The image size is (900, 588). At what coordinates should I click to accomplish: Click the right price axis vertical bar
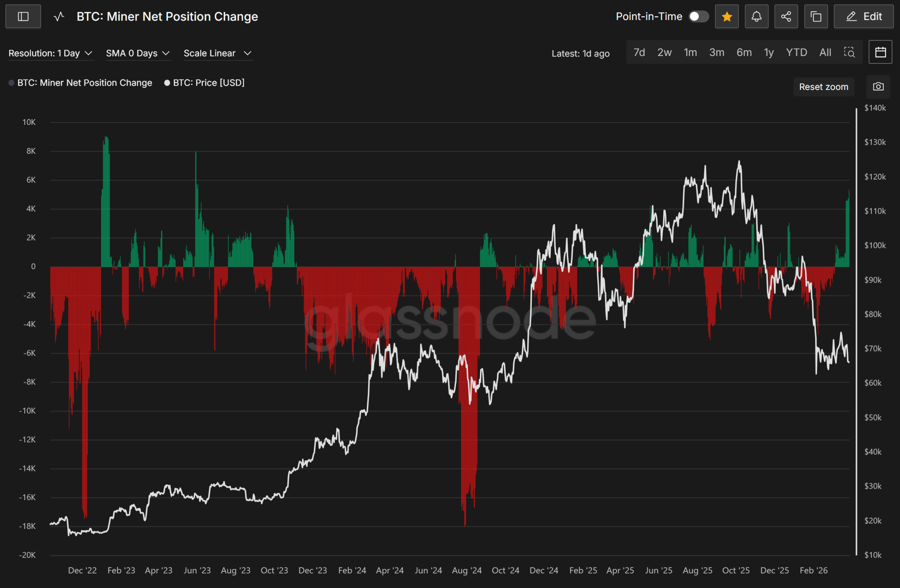pos(856,331)
